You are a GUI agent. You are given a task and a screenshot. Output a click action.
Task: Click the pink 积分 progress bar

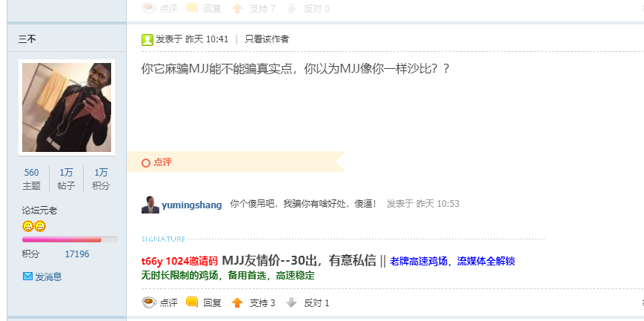[x=70, y=239]
